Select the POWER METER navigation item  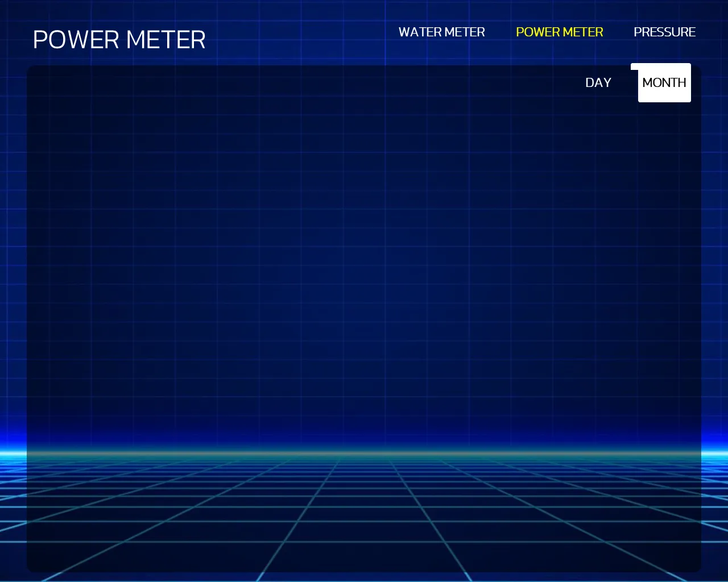coord(559,32)
